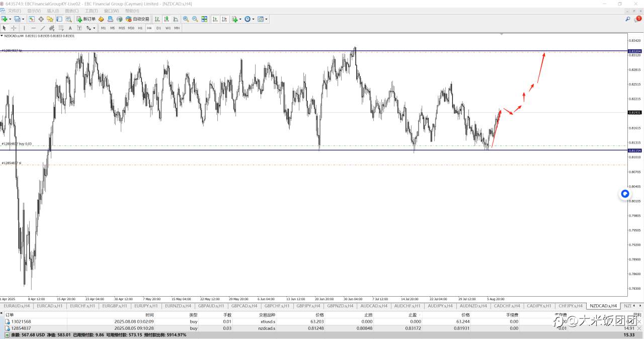The height and width of the screenshot is (339, 644).
Task: Zoom out the chart with magnifier icon
Action: tap(195, 19)
